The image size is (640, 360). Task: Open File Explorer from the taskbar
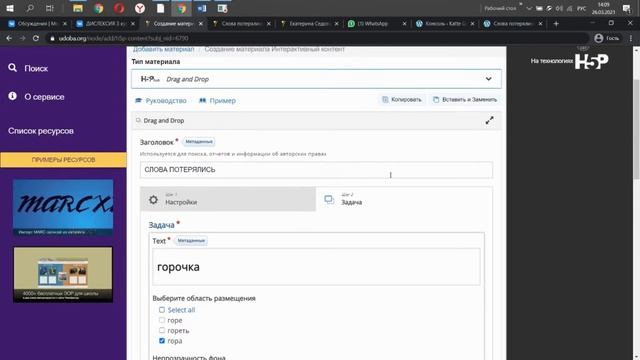click(78, 8)
